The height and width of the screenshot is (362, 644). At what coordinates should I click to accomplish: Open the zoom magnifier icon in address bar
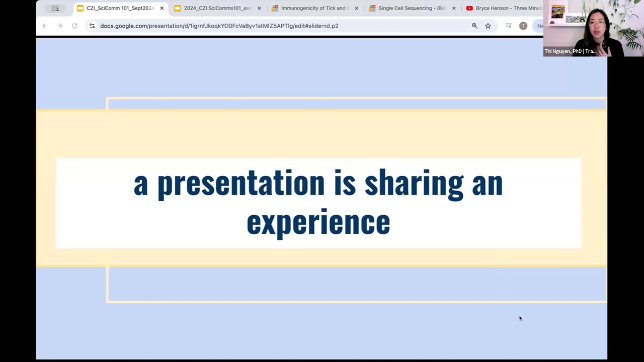(x=474, y=26)
